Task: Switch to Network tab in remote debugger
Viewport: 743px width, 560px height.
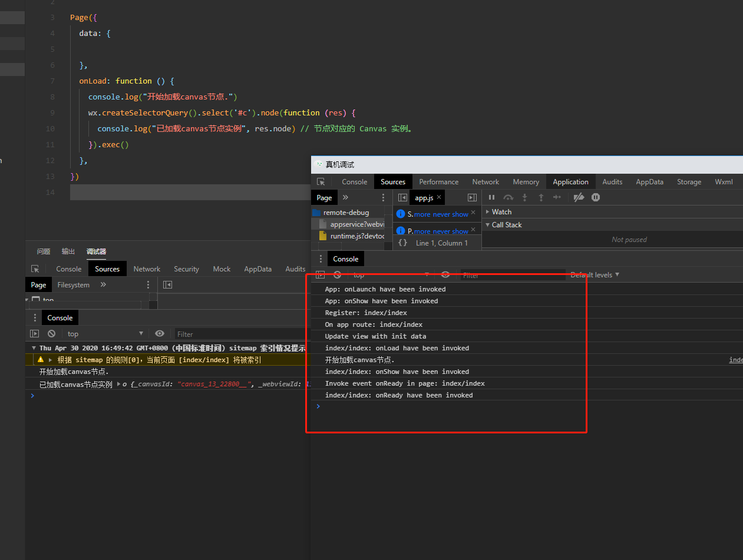Action: [x=485, y=182]
